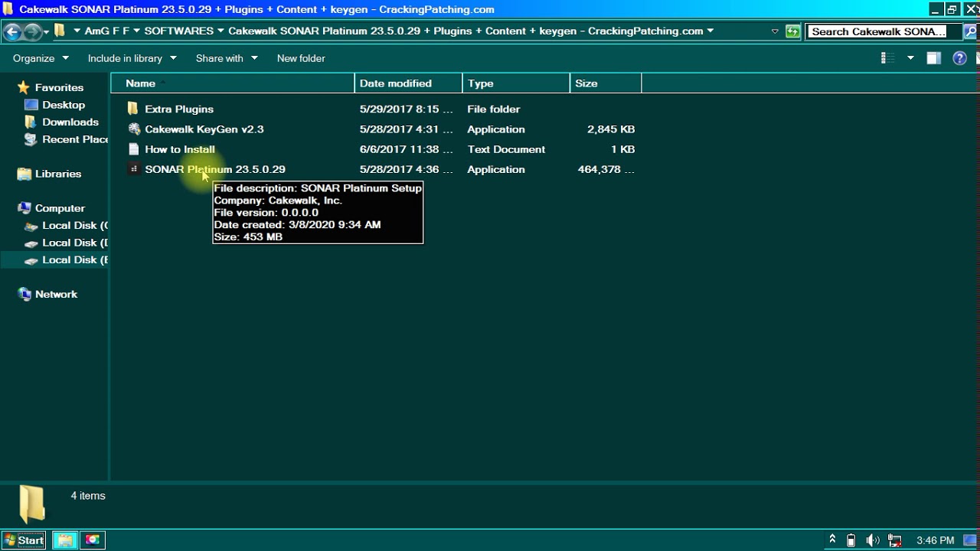Click the search magnifier icon

(970, 31)
